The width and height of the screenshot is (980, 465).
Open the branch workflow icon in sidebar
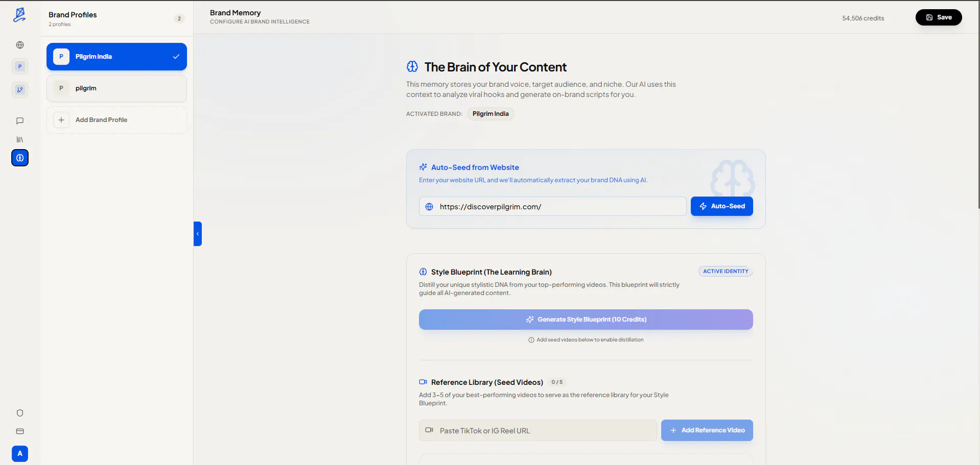click(x=20, y=90)
